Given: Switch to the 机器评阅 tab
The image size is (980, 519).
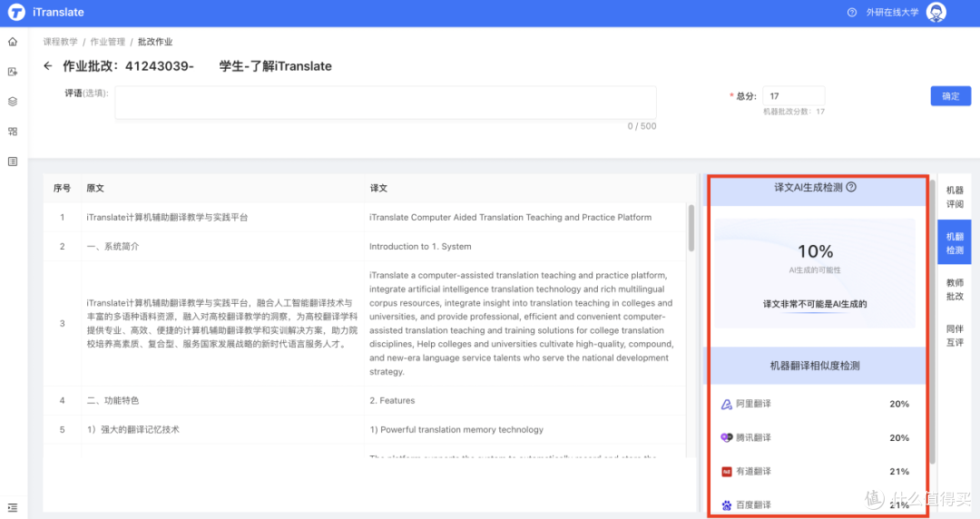Looking at the screenshot, I should click(955, 197).
